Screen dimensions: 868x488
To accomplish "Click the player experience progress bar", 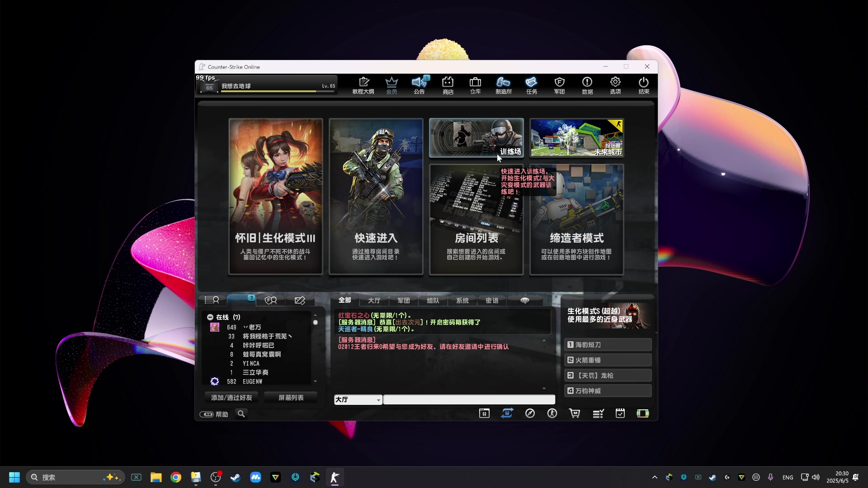I will pos(278,92).
